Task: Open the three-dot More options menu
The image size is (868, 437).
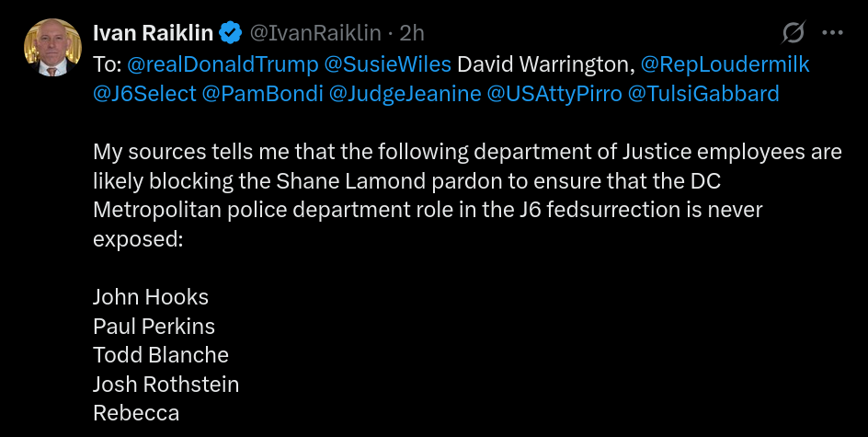Action: [832, 33]
